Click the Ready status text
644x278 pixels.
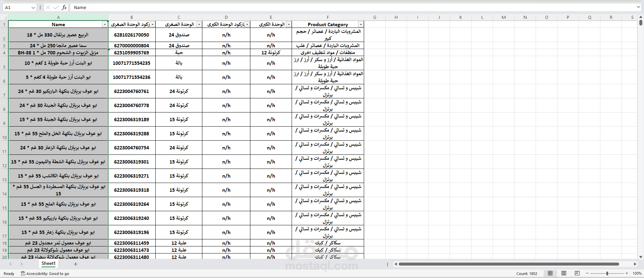(x=9, y=273)
